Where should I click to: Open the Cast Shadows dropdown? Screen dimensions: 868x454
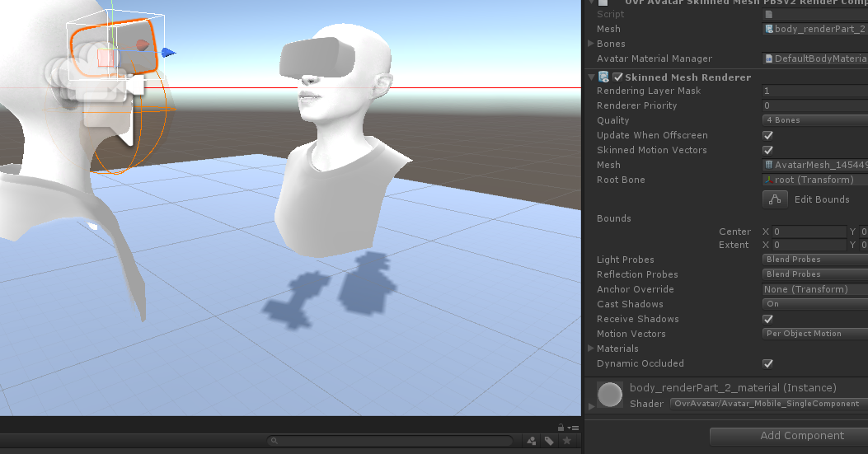click(815, 304)
